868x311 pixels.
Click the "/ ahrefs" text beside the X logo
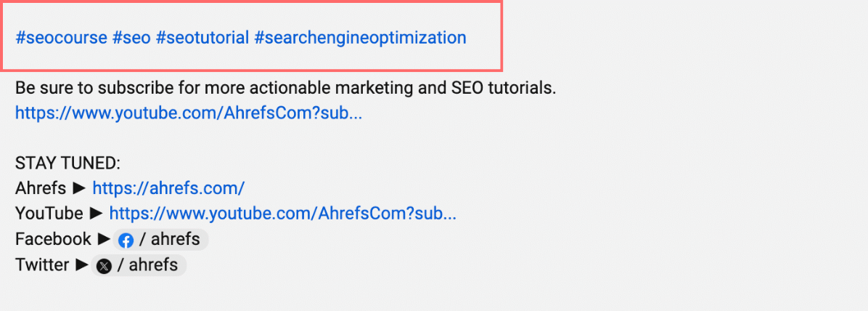click(153, 265)
